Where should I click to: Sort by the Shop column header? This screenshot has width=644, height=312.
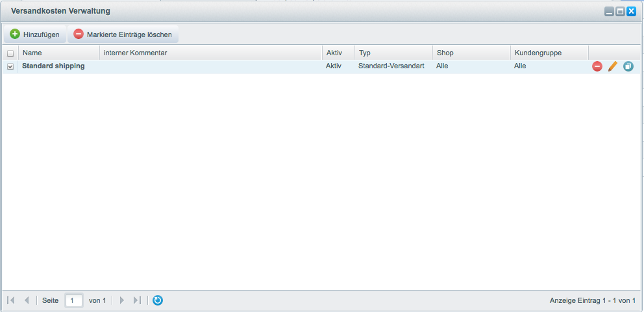471,53
